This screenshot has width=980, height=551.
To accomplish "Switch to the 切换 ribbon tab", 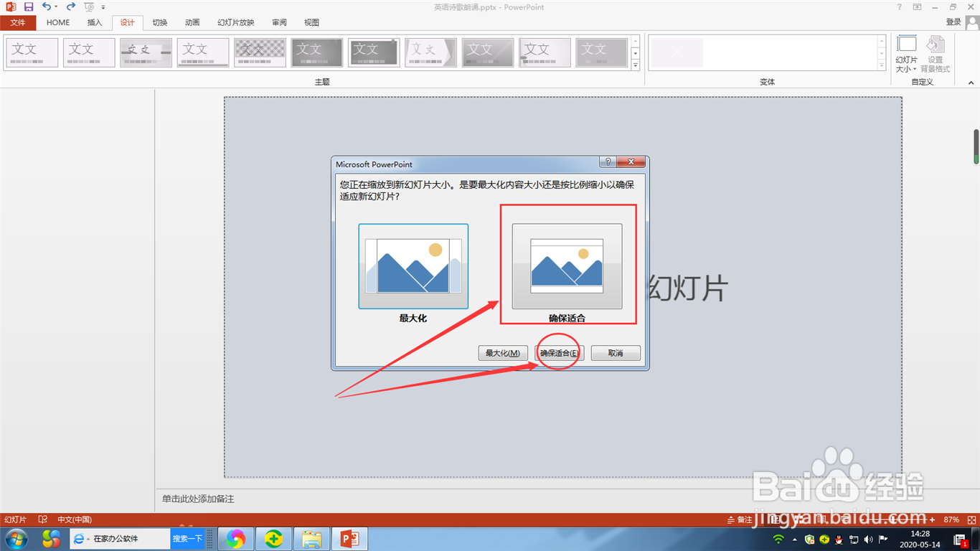I will pos(159,22).
